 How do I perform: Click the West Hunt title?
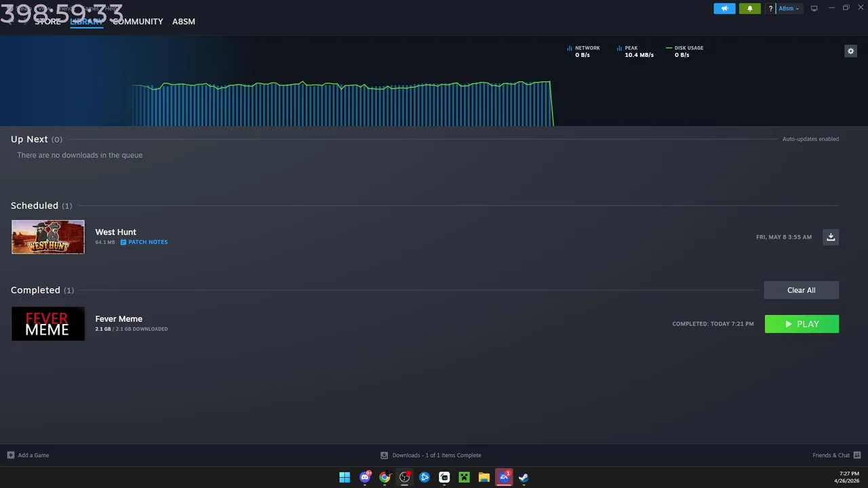pyautogui.click(x=116, y=232)
